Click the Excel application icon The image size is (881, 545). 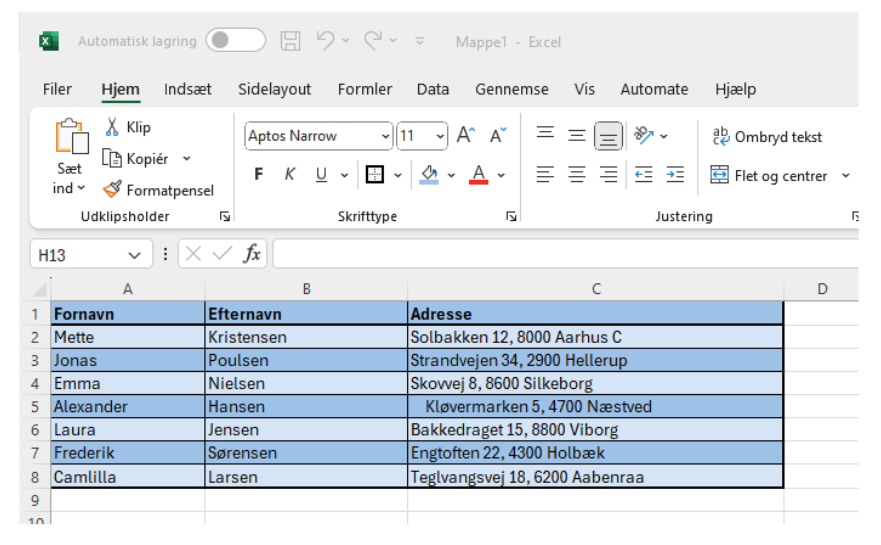pyautogui.click(x=49, y=41)
